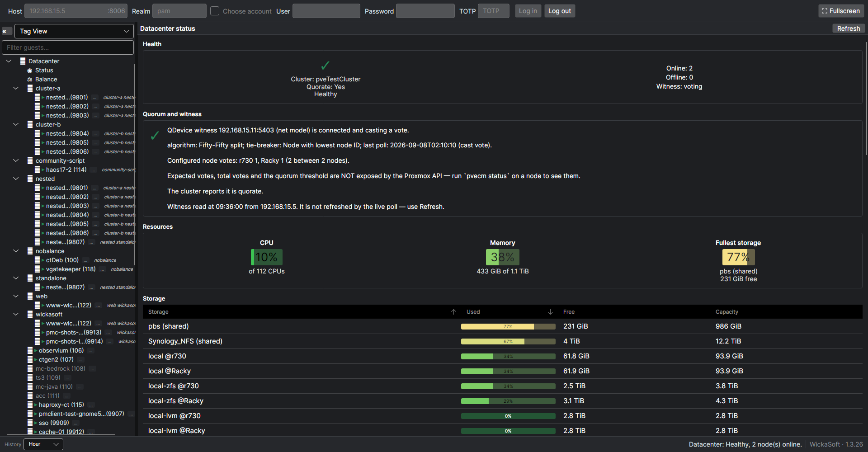Open the History Hour dropdown
The width and height of the screenshot is (868, 452).
[x=43, y=444]
